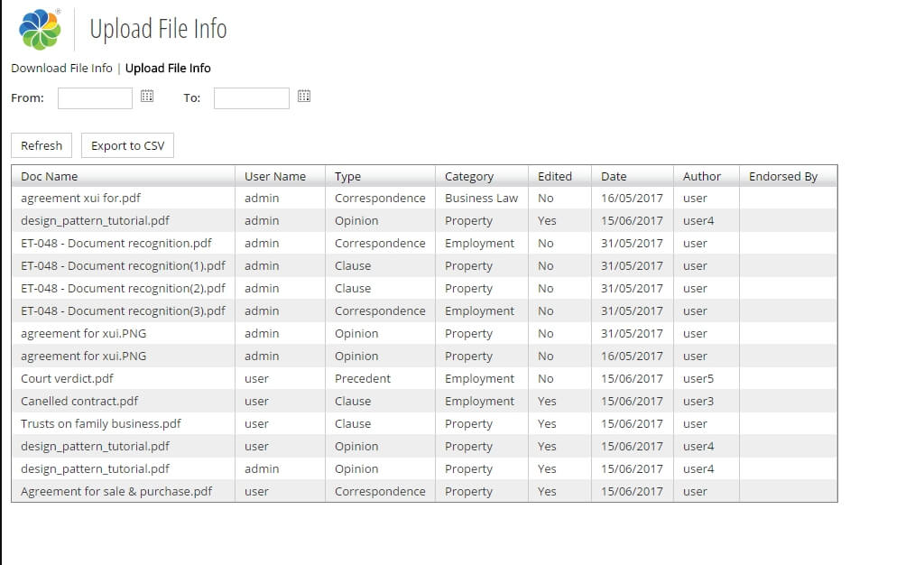This screenshot has height=565, width=924.
Task: Click Employment category in Court verdict.pdf row
Action: pos(480,378)
